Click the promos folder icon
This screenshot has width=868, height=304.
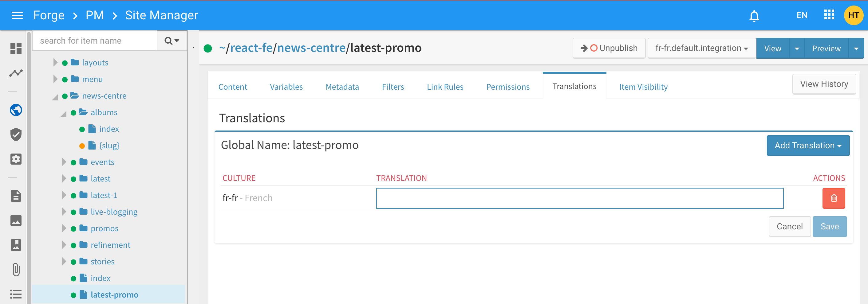pyautogui.click(x=83, y=228)
